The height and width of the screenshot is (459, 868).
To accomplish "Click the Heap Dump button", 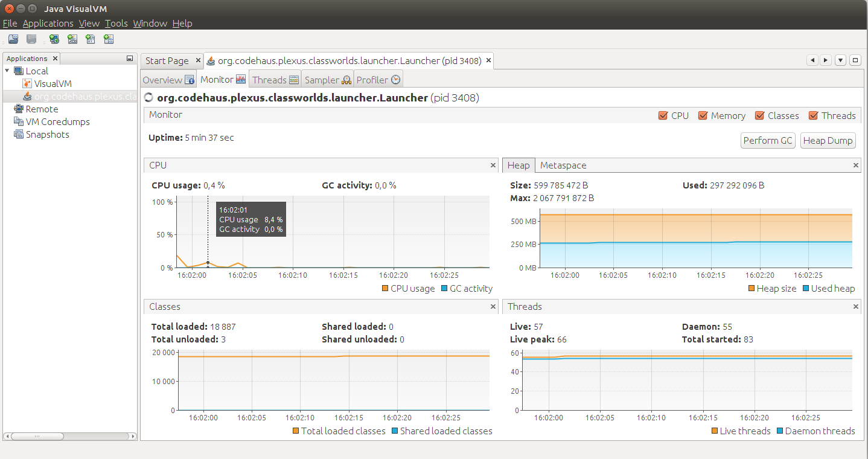I will tap(828, 141).
